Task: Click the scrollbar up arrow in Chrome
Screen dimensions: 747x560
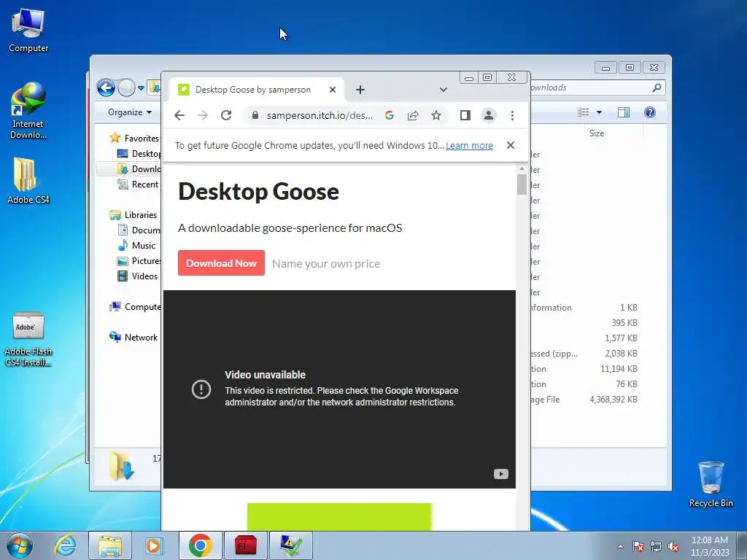Action: (x=522, y=168)
